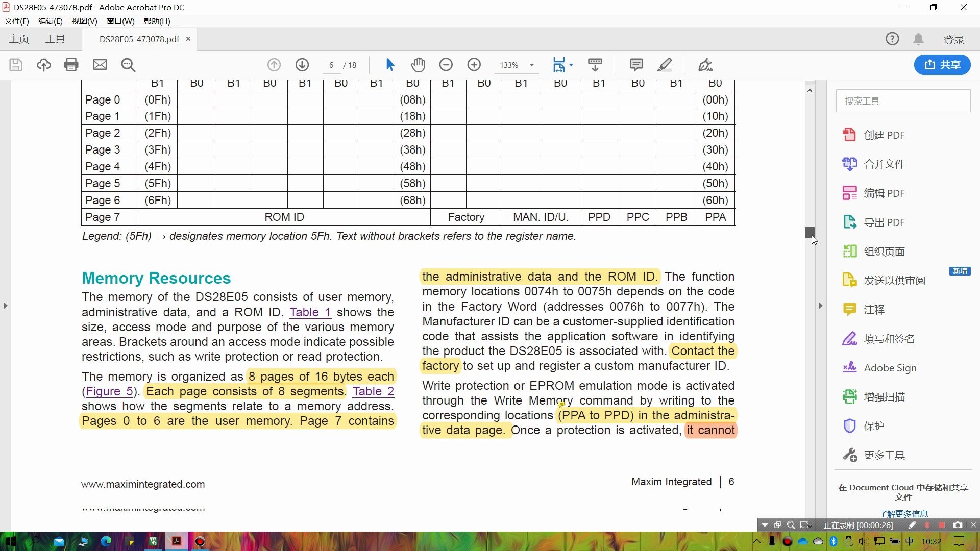Click the 共享 share button
The width and height of the screenshot is (980, 551).
point(942,65)
